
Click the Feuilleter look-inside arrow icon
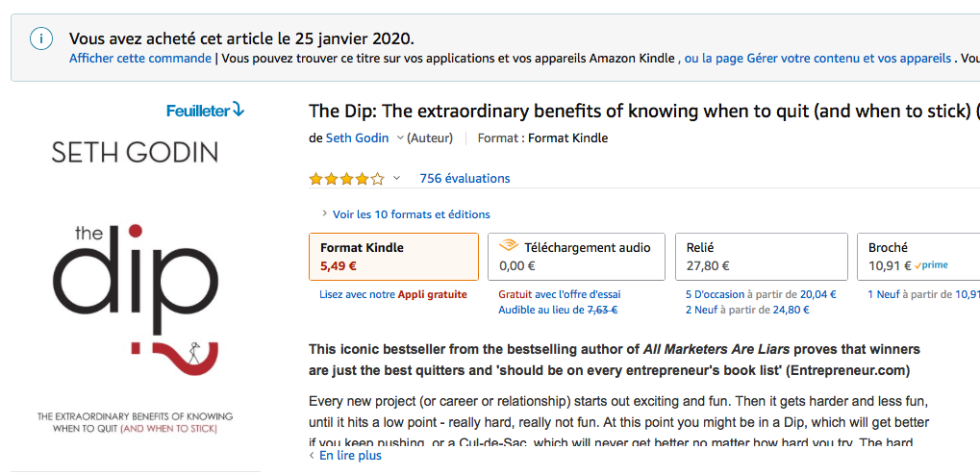[239, 110]
